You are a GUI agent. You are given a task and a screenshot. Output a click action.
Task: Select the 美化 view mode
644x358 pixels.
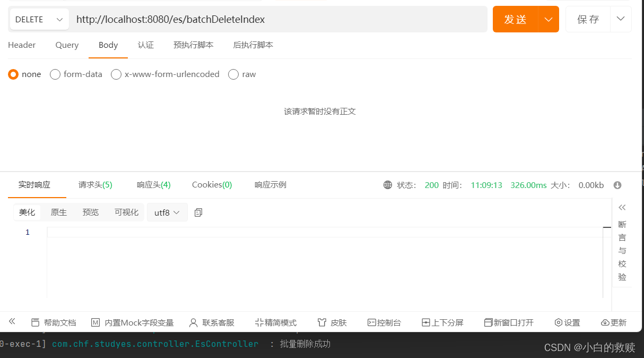click(x=27, y=212)
